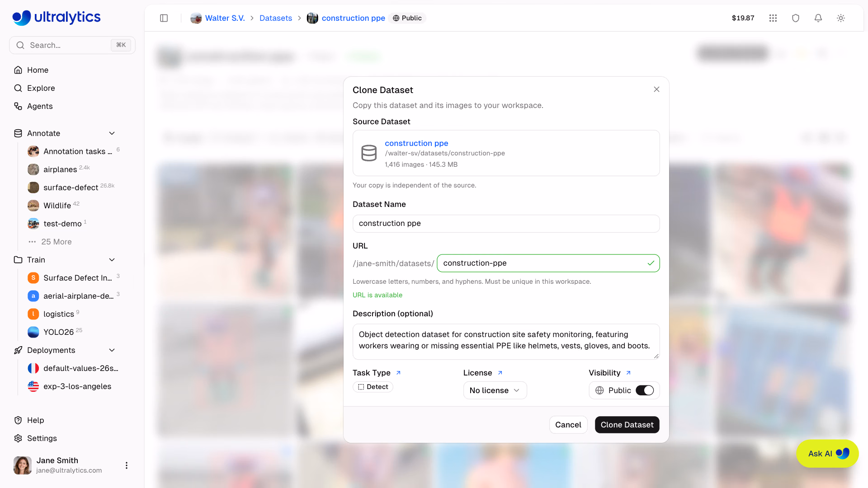
Task: Toggle the sidebar panel icon
Action: click(x=164, y=18)
